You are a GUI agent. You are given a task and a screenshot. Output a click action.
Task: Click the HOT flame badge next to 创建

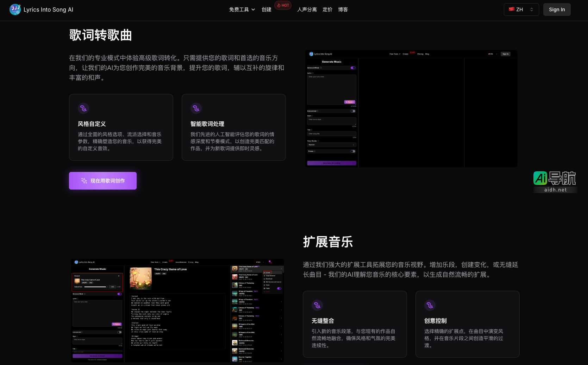pyautogui.click(x=283, y=5)
